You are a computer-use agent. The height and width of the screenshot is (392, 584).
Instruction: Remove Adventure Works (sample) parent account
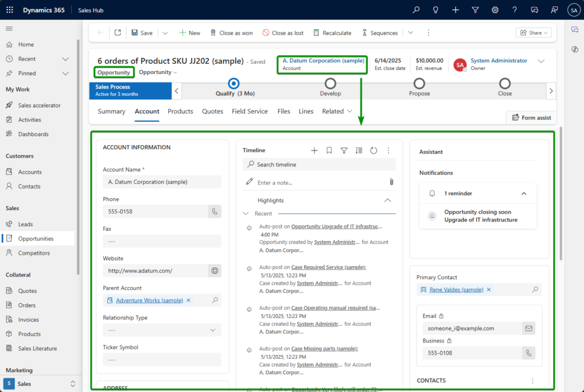click(x=188, y=300)
